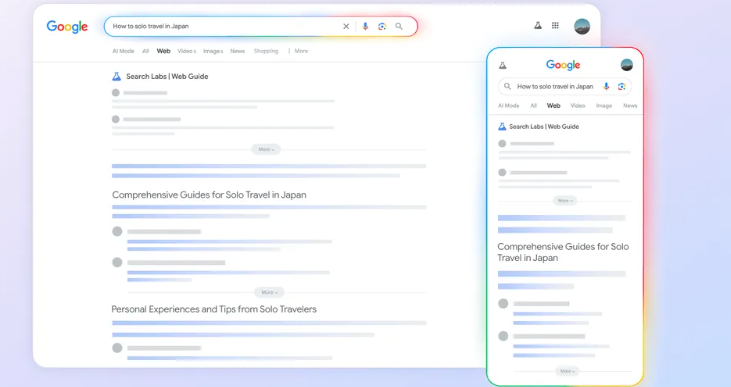Click the Google logo in mobile view

click(563, 65)
